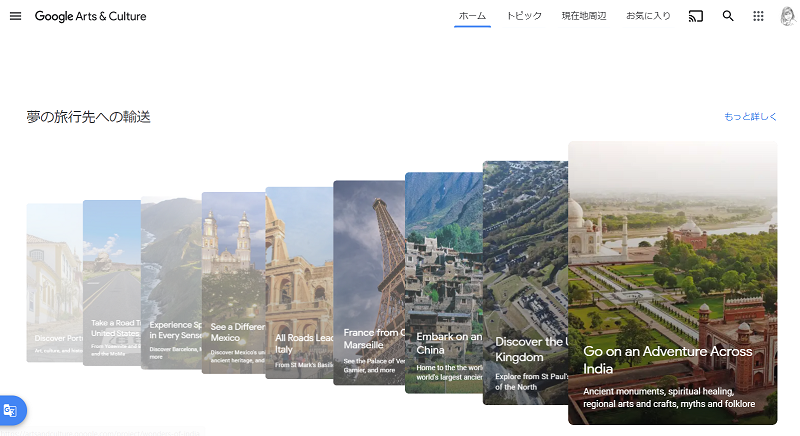Click the Google Arts & Culture logo
This screenshot has width=800, height=436.
click(x=90, y=16)
